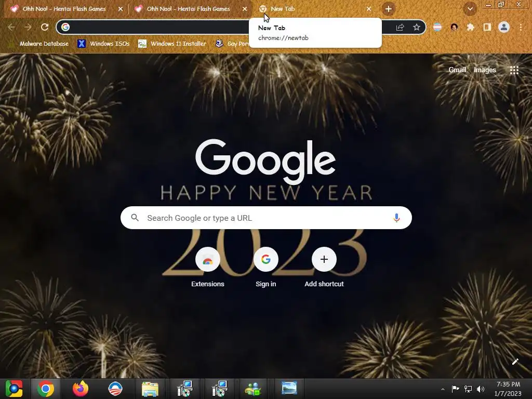The image size is (532, 399).
Task: Open the Extensions shortcut tile
Action: (x=208, y=268)
